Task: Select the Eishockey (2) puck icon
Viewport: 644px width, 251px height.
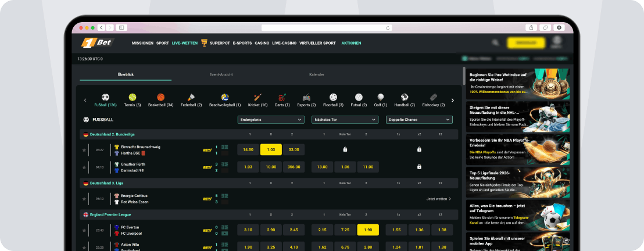Action: coord(433,98)
